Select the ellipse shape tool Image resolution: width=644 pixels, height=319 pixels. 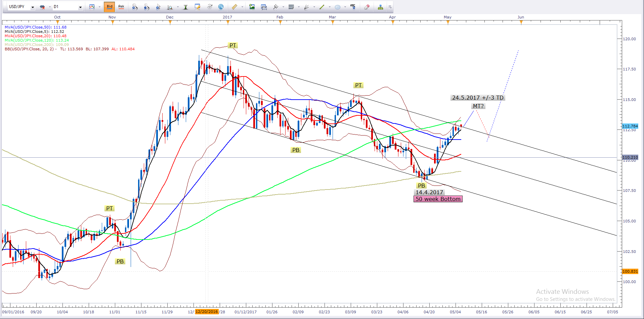(338, 7)
